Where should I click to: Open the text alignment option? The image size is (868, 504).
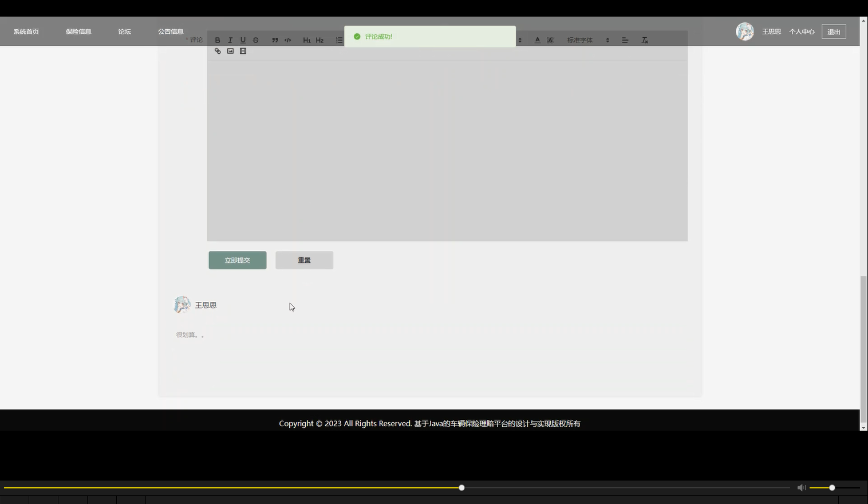point(625,40)
